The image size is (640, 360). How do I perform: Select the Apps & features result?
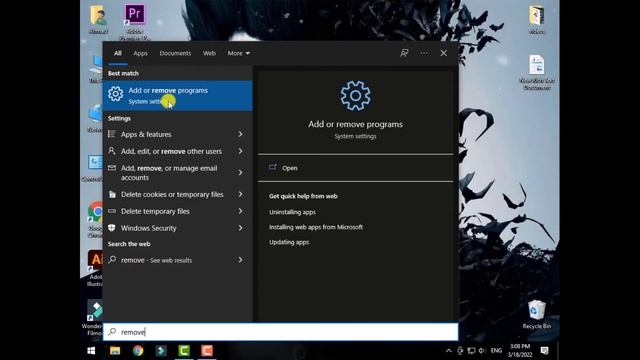[x=178, y=134]
